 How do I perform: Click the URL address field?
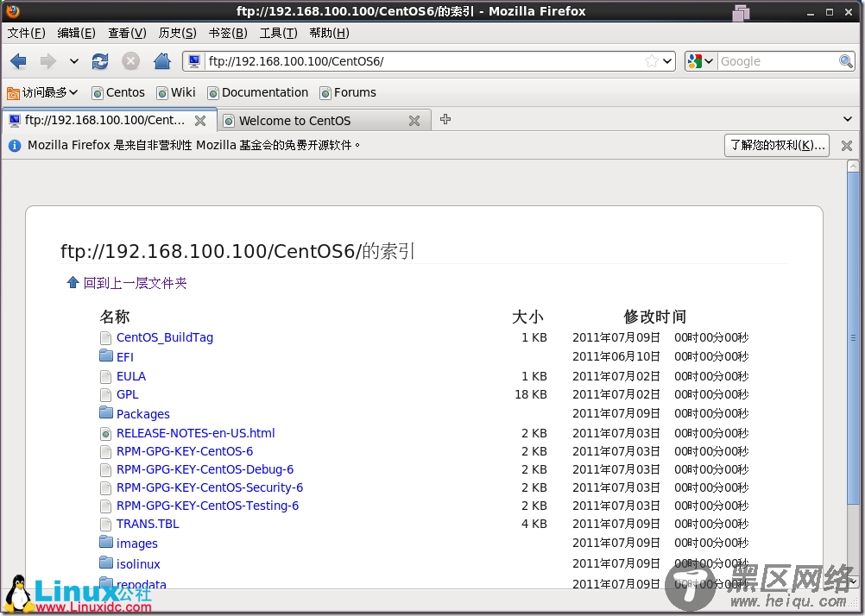pos(425,61)
